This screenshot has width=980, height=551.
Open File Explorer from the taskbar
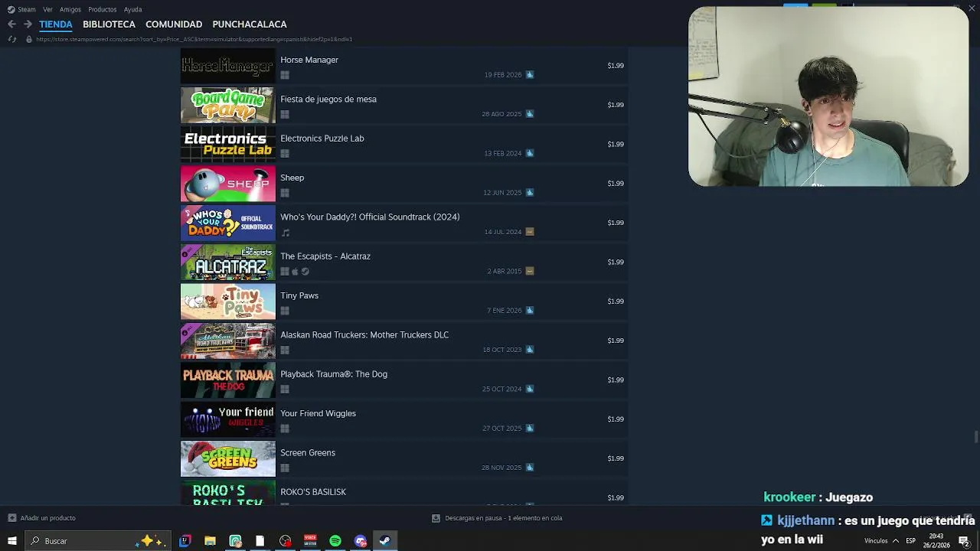pos(210,541)
